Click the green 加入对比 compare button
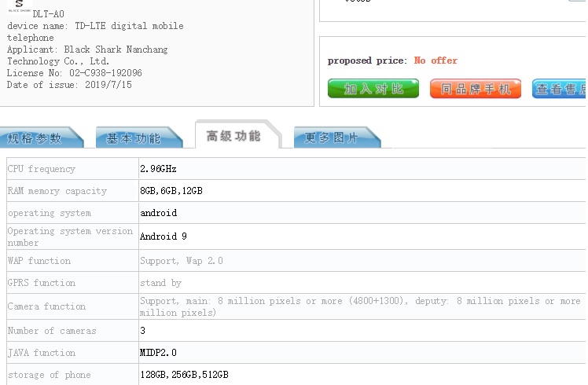The image size is (588, 385). click(x=373, y=89)
